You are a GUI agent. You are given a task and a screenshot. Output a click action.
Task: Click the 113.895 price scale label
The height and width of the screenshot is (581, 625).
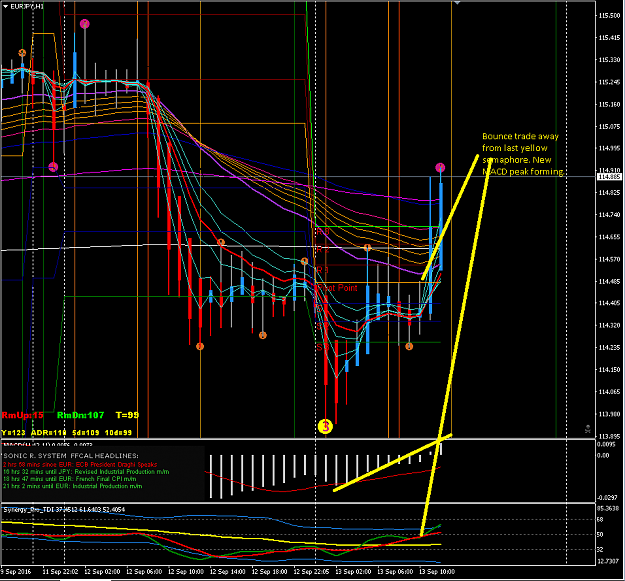[x=609, y=436]
